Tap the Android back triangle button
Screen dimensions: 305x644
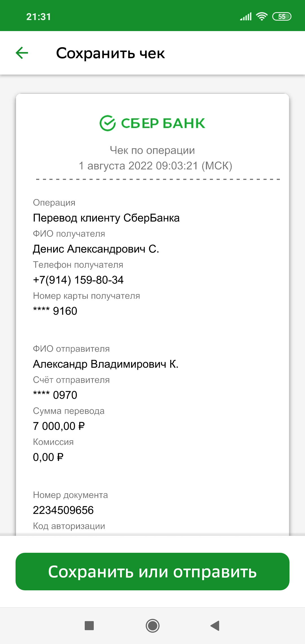[215, 625]
